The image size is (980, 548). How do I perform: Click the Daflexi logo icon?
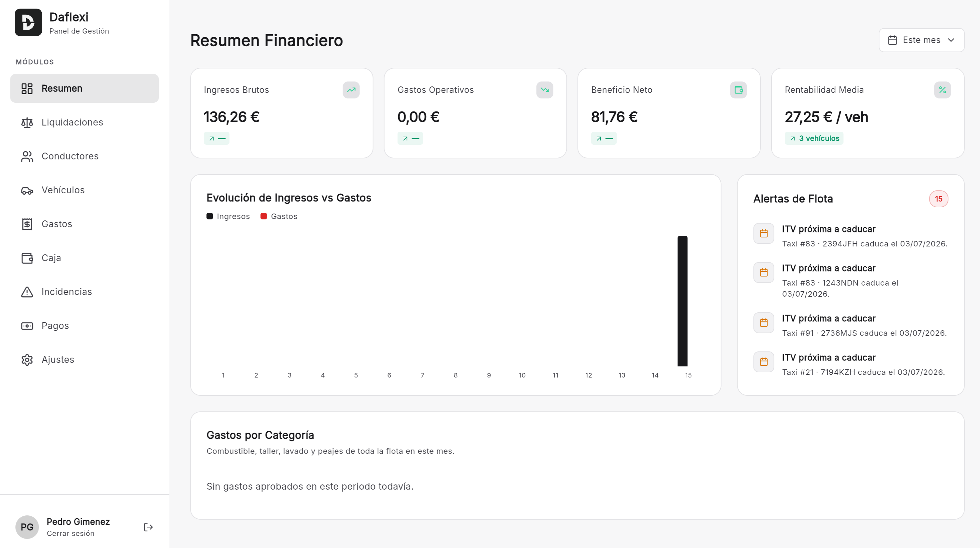(28, 22)
